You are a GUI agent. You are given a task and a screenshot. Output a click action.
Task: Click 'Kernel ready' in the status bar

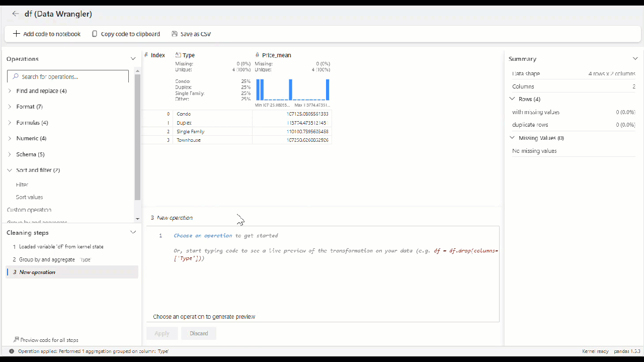(x=595, y=351)
